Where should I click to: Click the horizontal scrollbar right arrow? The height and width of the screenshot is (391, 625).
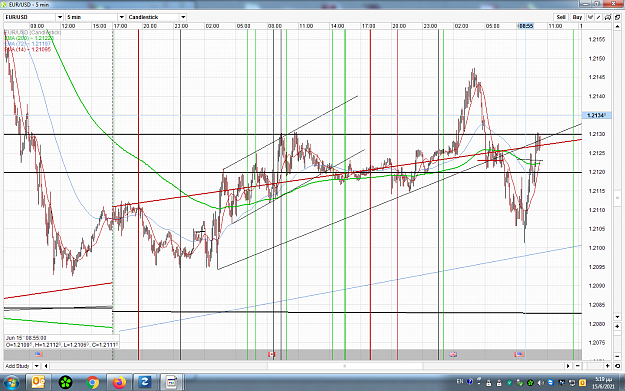pyautogui.click(x=568, y=366)
